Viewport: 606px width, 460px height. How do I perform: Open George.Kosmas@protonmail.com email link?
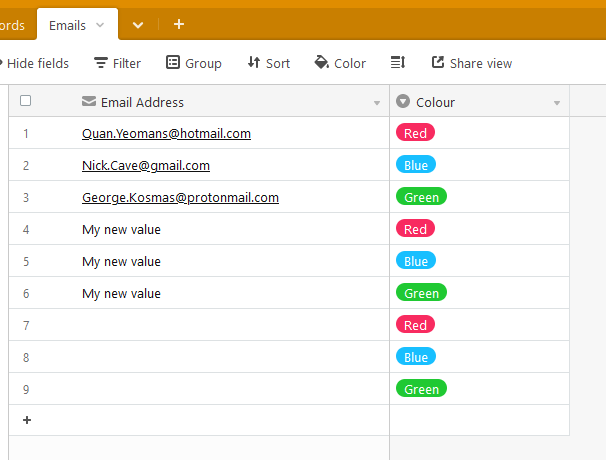click(x=180, y=198)
